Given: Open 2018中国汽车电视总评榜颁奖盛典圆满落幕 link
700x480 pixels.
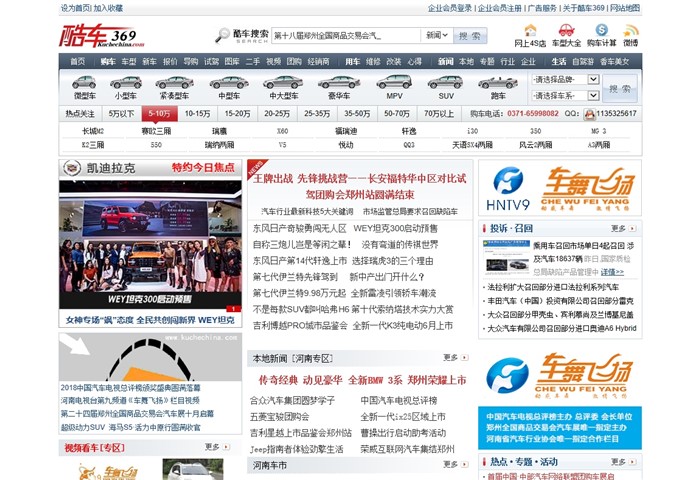Looking at the screenshot, I should (x=130, y=388).
